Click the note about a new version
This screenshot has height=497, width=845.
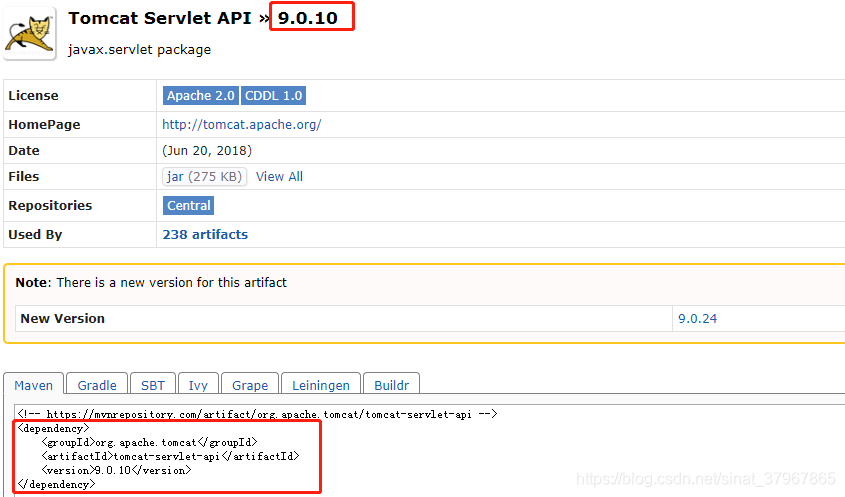[x=151, y=282]
